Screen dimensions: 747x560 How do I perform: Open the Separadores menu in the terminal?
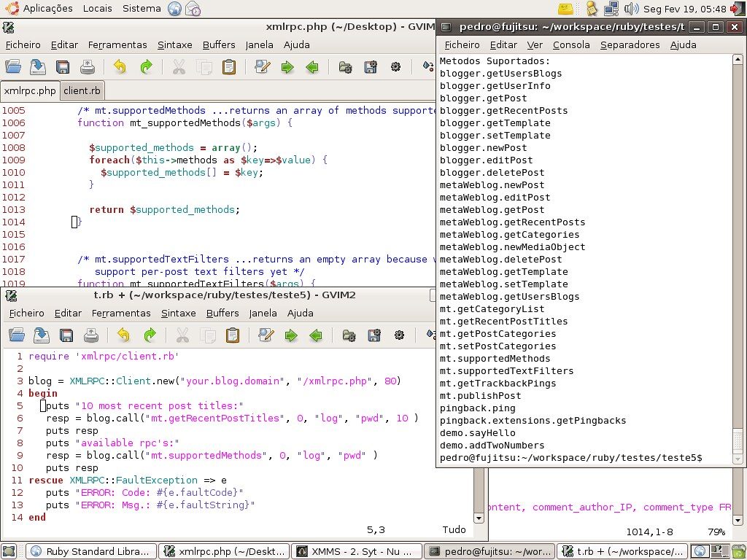pos(630,44)
